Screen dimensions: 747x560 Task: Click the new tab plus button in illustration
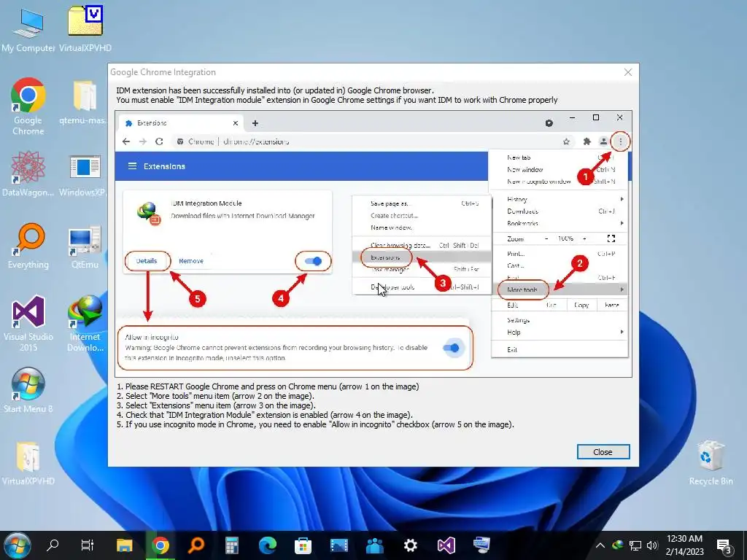[255, 123]
